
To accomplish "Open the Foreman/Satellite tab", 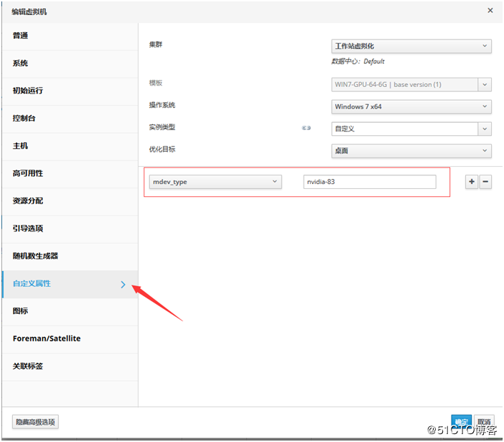I will pyautogui.click(x=70, y=339).
